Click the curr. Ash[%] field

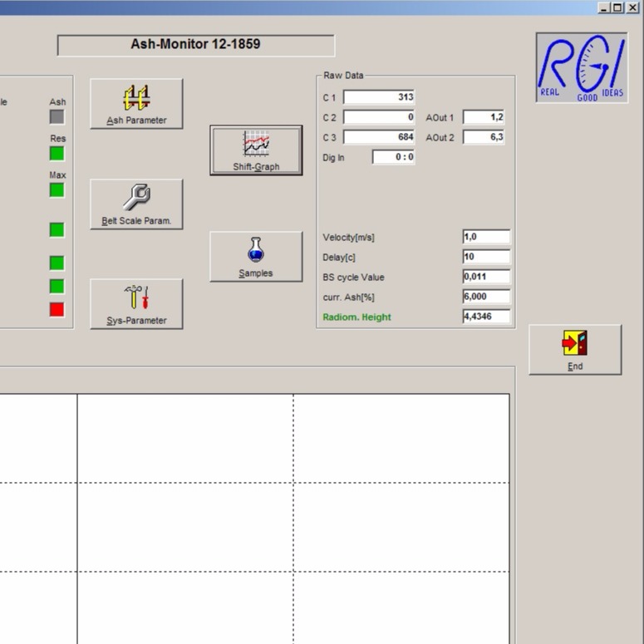click(x=486, y=297)
